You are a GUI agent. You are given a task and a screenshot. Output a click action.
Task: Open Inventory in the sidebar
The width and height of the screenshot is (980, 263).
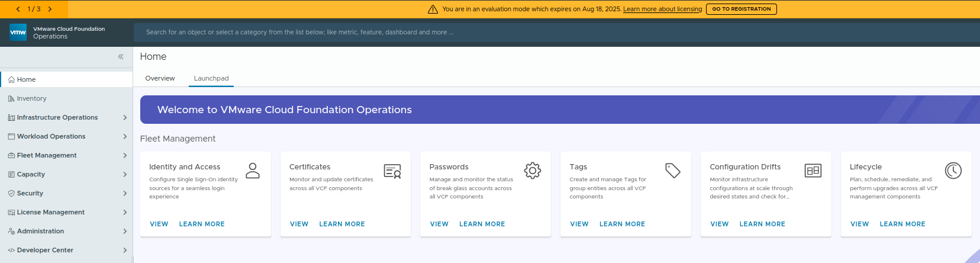67,98
